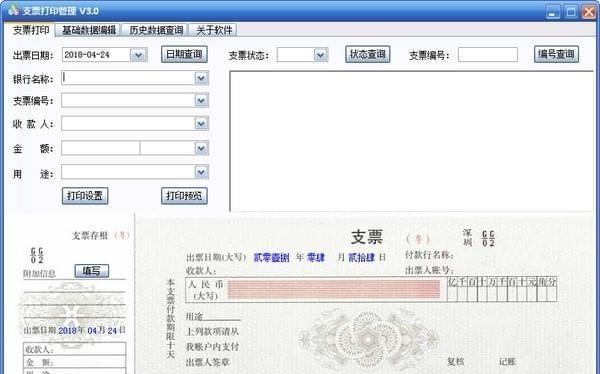The height and width of the screenshot is (374, 600).
Task: Click the date text 2018-04-24 in 出票日期
Action: coord(87,55)
